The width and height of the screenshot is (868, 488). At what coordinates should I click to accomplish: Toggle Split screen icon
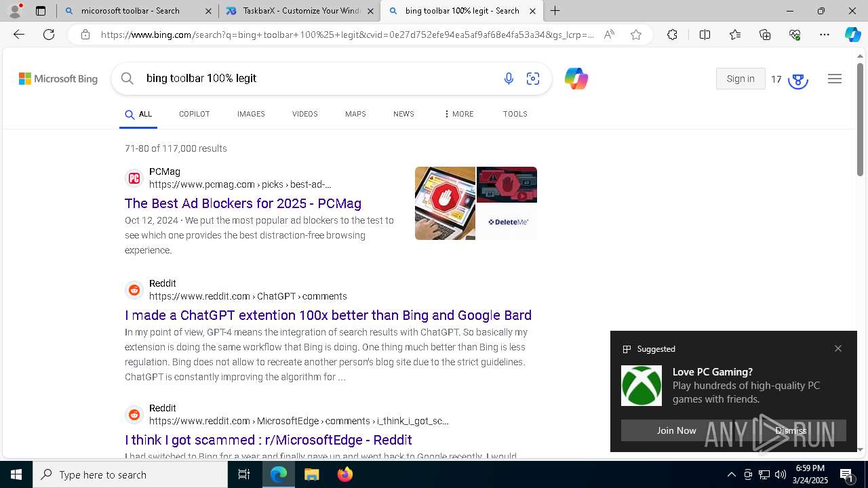click(705, 35)
